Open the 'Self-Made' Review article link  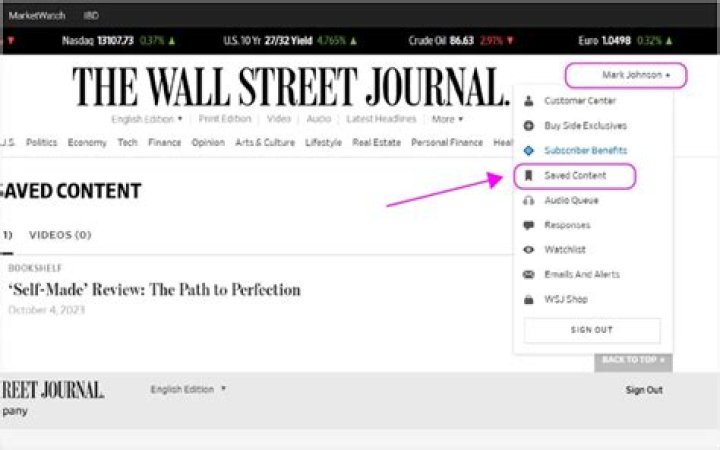(x=154, y=290)
